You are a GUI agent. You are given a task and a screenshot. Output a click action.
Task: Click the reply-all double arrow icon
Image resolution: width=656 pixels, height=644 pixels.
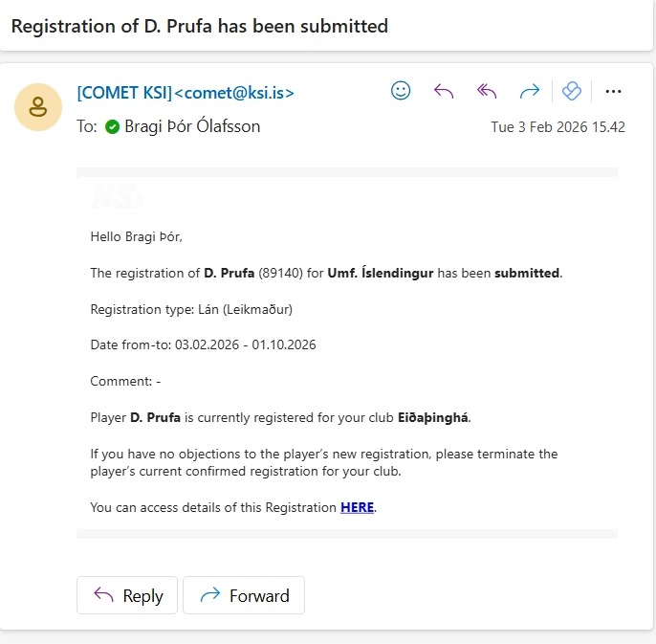487,91
